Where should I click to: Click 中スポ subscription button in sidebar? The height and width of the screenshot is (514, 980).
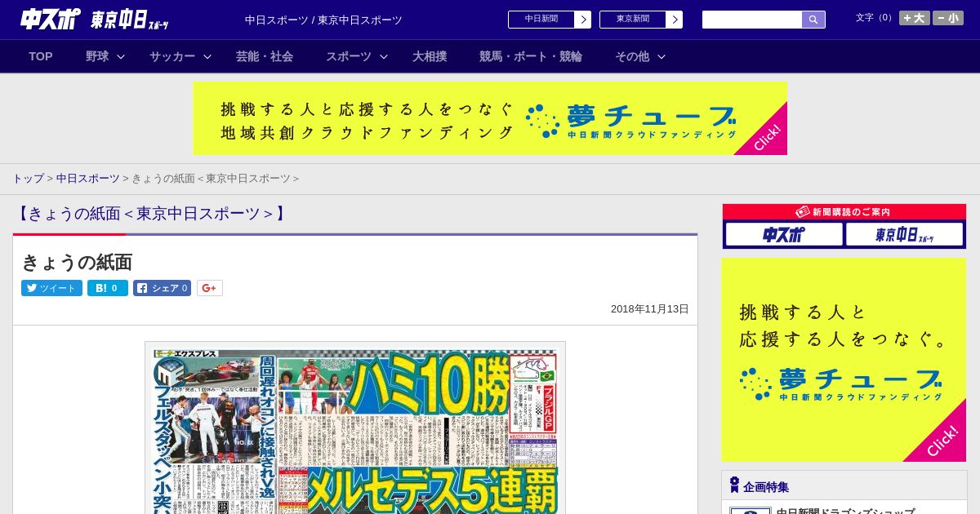[784, 235]
